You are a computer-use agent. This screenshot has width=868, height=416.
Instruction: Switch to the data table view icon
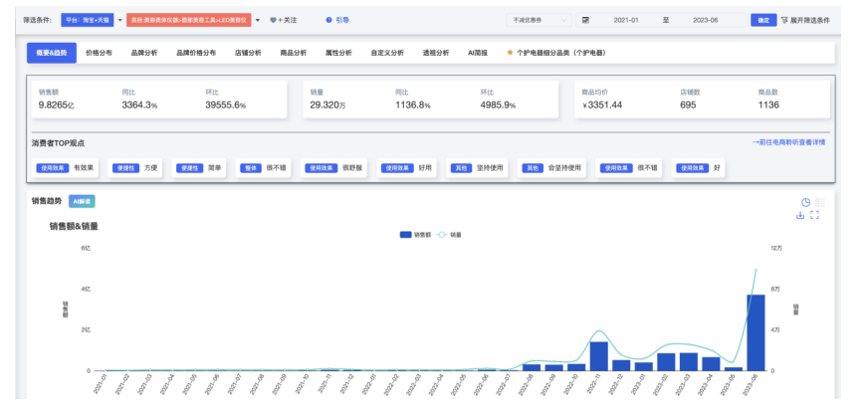[x=820, y=202]
